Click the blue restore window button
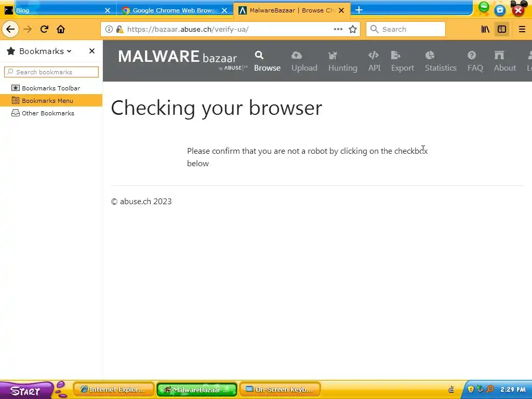The width and height of the screenshot is (532, 399). click(500, 10)
